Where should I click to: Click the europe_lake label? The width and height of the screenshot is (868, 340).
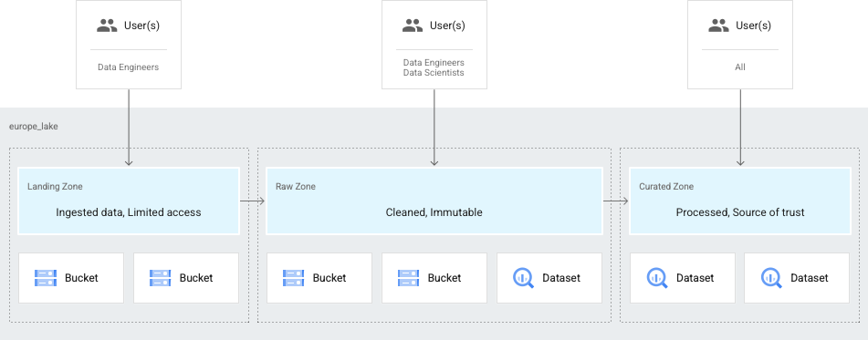click(33, 127)
